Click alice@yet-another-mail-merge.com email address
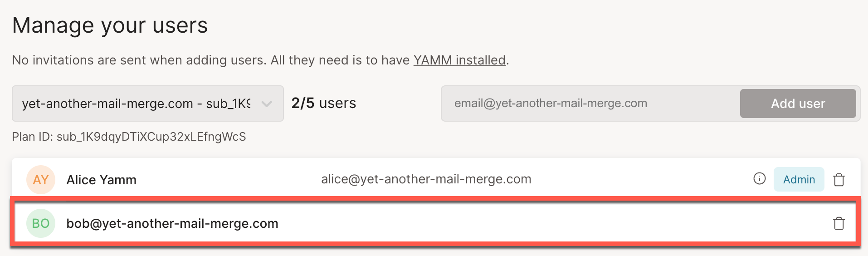 coord(426,179)
